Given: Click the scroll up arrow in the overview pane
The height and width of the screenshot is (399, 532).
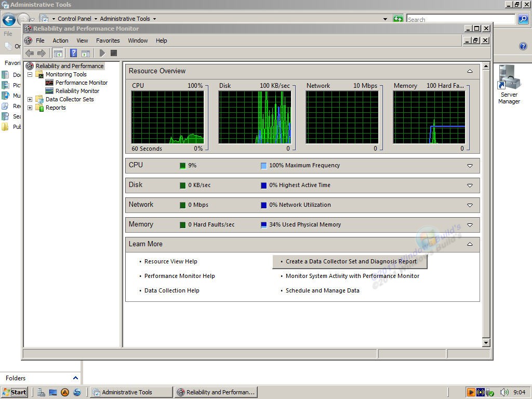Looking at the screenshot, I should 486,66.
